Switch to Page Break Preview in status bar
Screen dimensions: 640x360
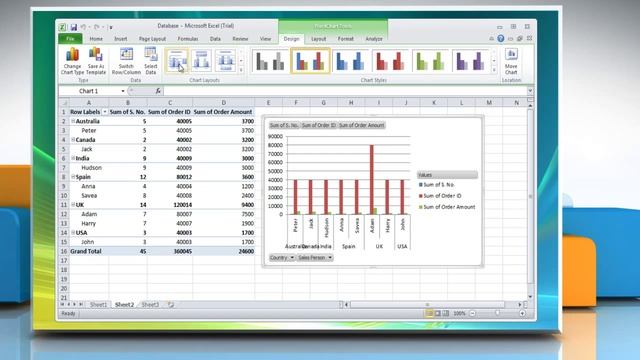(x=446, y=313)
